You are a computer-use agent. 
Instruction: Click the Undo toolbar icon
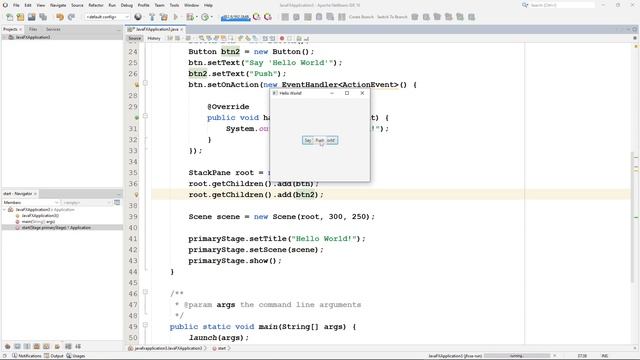60,17
